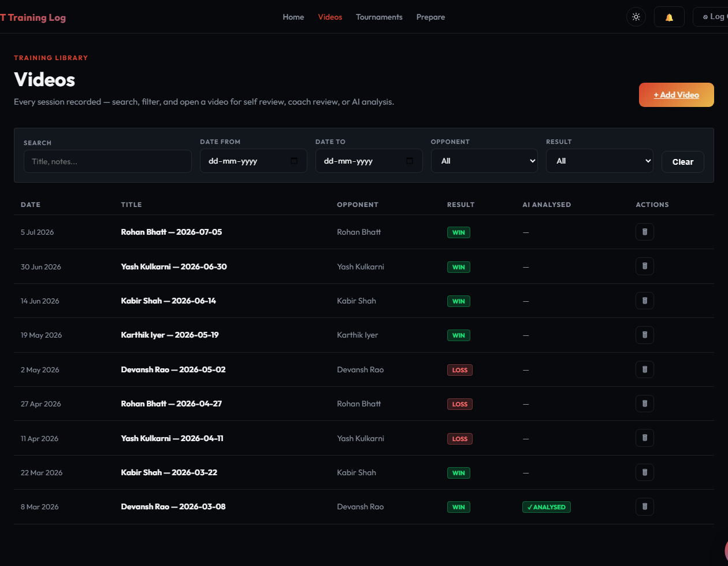Screen dimensions: 728x566
Task: Open video titled Devansh Rao — 2026-05-02
Action: [173, 369]
